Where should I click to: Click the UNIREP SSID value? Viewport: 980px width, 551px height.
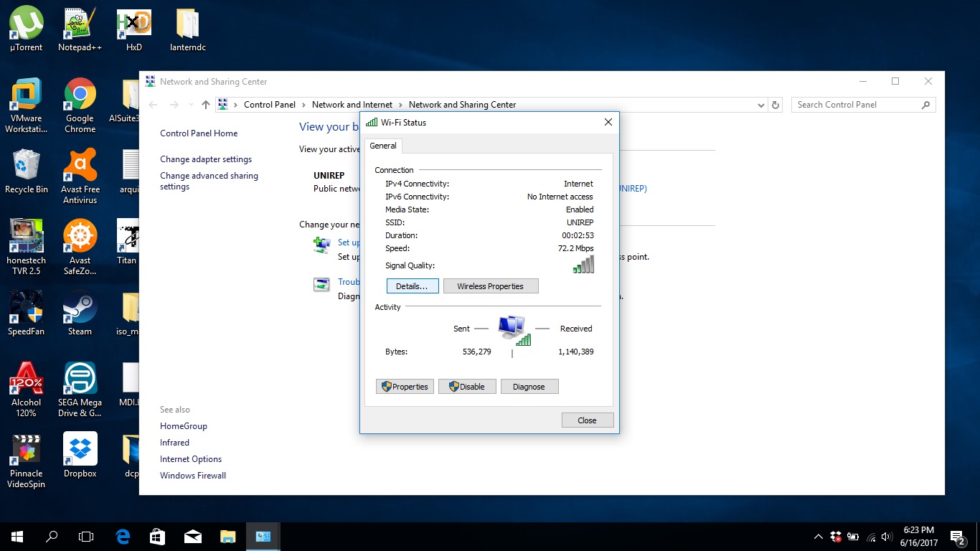pyautogui.click(x=580, y=222)
